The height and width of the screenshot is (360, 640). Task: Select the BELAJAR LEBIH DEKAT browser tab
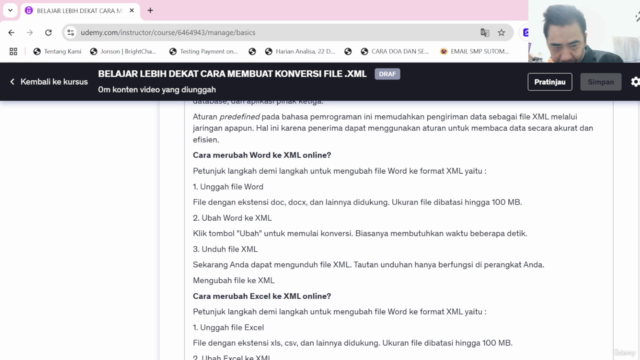click(80, 11)
